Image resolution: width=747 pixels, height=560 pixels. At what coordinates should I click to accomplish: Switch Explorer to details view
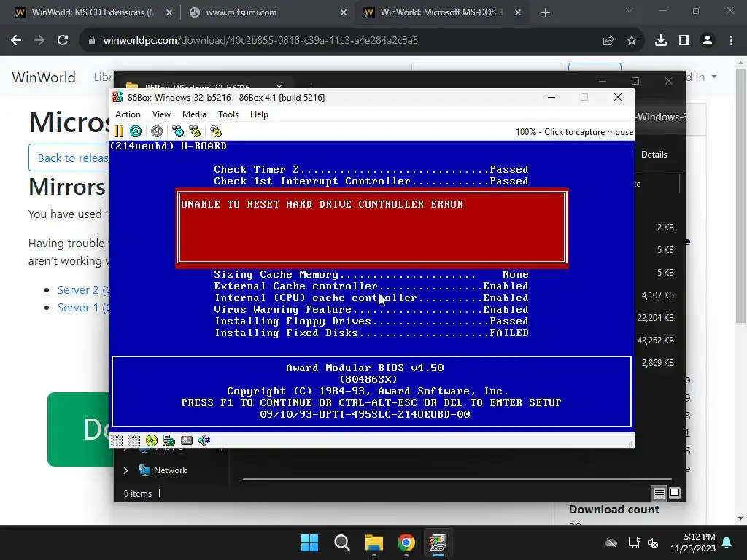pyautogui.click(x=659, y=494)
